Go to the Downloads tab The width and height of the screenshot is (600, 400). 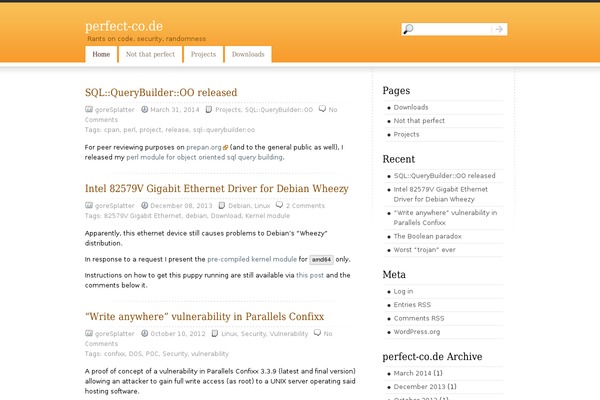pyautogui.click(x=248, y=54)
